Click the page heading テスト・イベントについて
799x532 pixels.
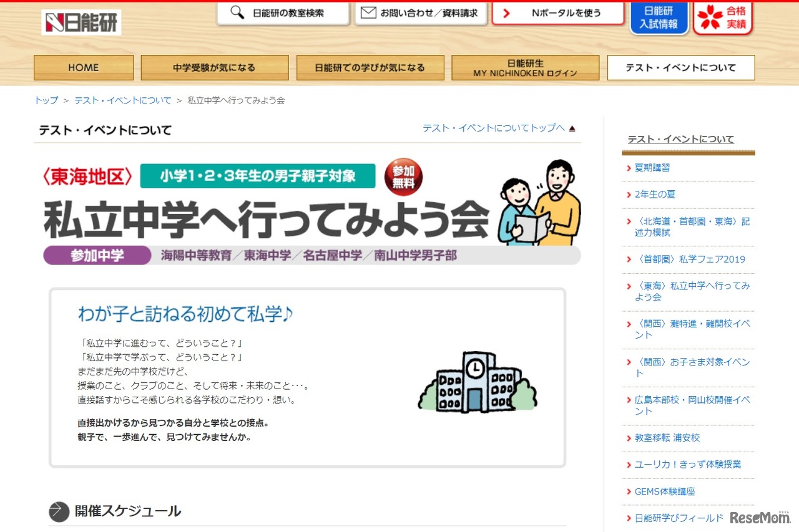(105, 130)
